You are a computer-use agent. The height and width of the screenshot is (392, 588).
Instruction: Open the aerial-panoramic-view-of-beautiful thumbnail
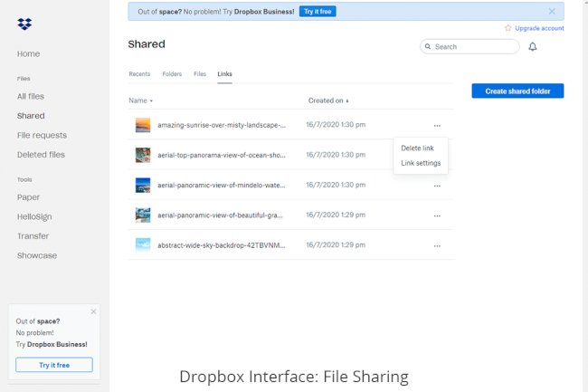(x=143, y=215)
